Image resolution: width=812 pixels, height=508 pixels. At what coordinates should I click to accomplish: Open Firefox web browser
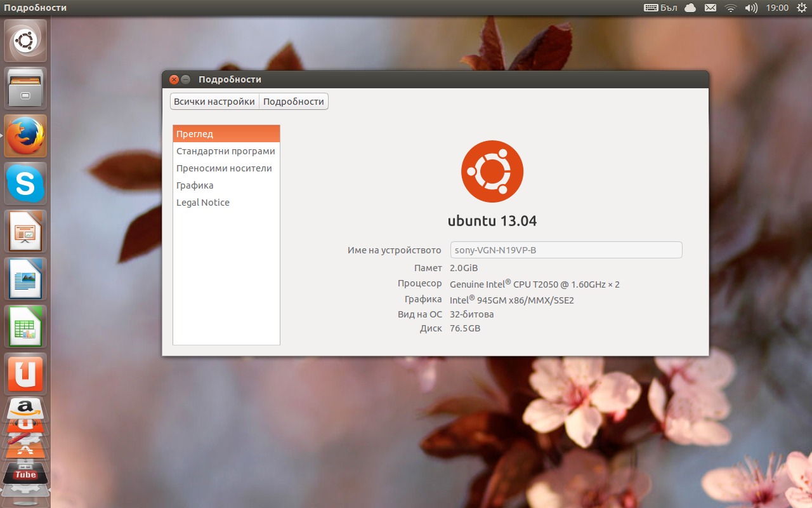25,136
